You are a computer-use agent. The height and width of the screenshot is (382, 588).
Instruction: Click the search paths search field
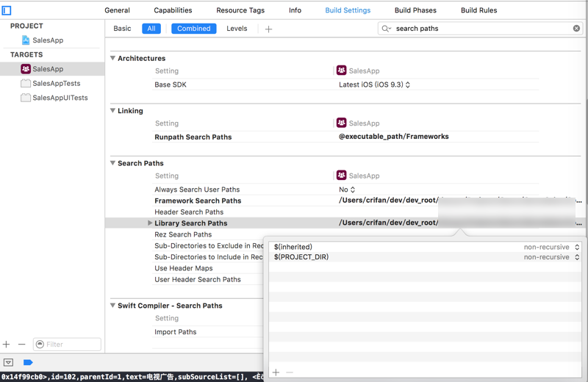tap(480, 29)
